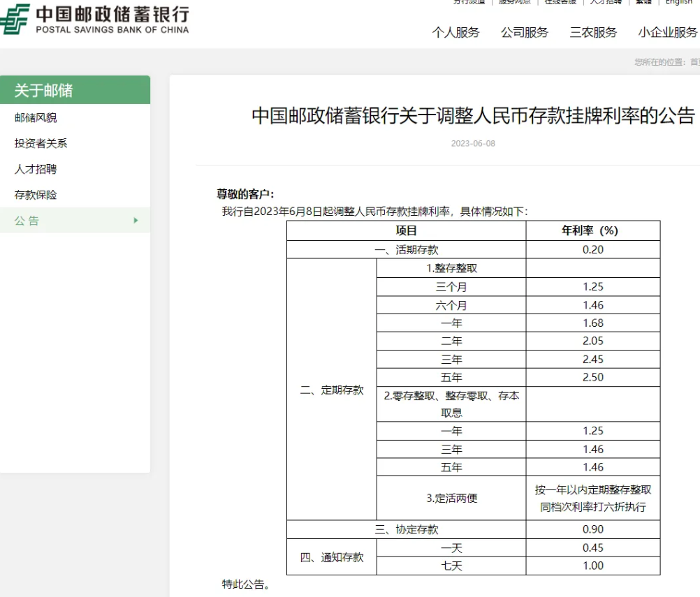Click the 一天 term cell

[x=451, y=548]
